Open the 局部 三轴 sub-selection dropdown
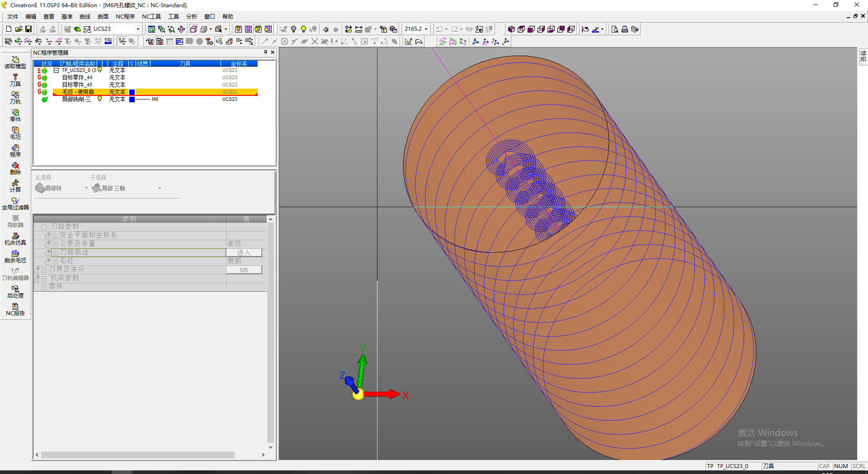The height and width of the screenshot is (474, 868). 160,188
